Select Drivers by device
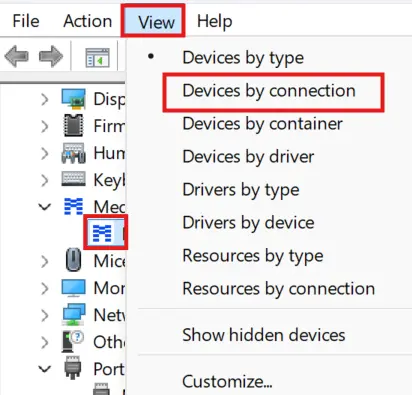The height and width of the screenshot is (395, 412). [x=248, y=223]
